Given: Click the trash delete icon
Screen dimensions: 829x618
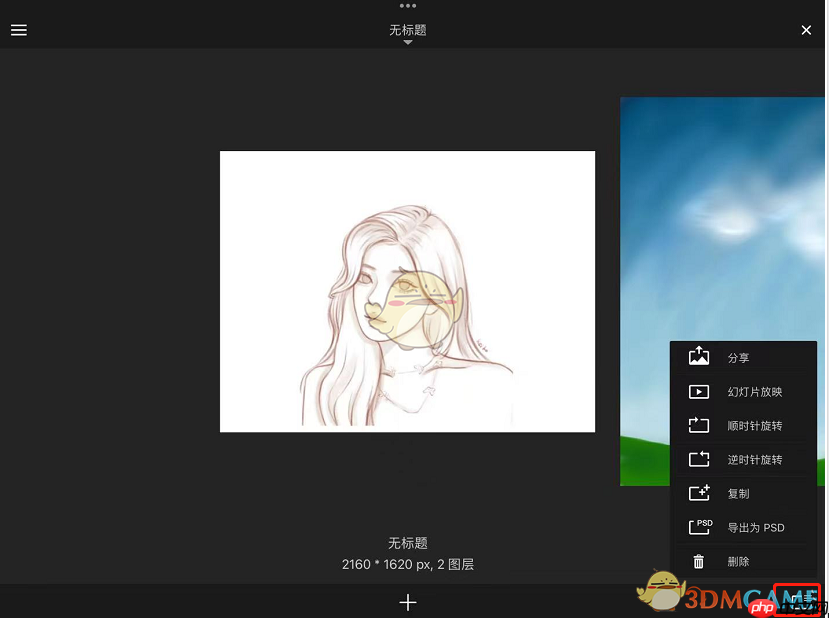Looking at the screenshot, I should click(699, 561).
